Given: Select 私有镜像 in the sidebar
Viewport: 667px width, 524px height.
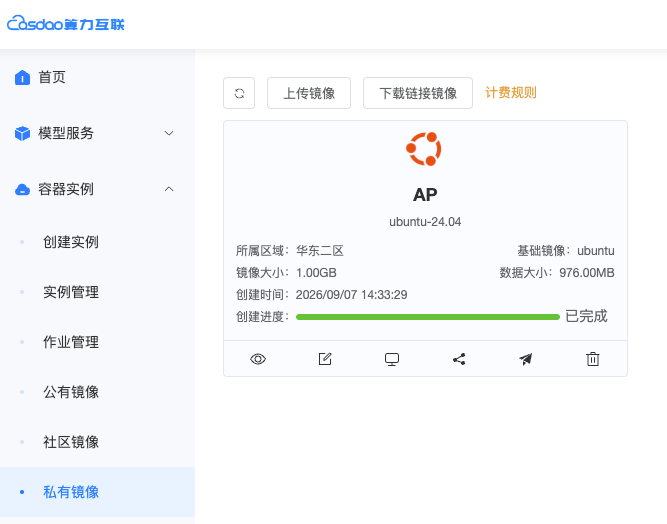Looking at the screenshot, I should 97,492.
